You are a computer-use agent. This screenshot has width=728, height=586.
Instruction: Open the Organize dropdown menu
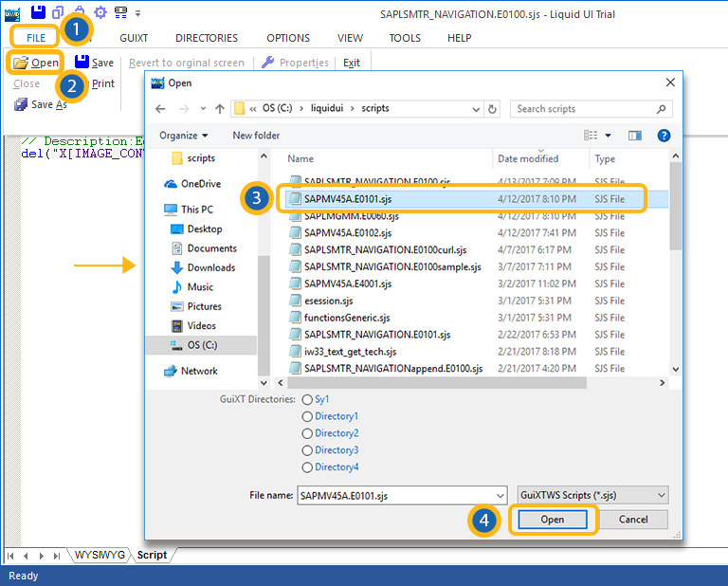tap(183, 136)
